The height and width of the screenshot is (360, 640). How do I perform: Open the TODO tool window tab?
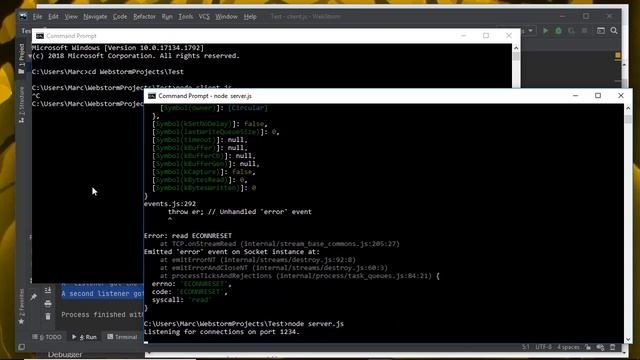(x=47, y=337)
